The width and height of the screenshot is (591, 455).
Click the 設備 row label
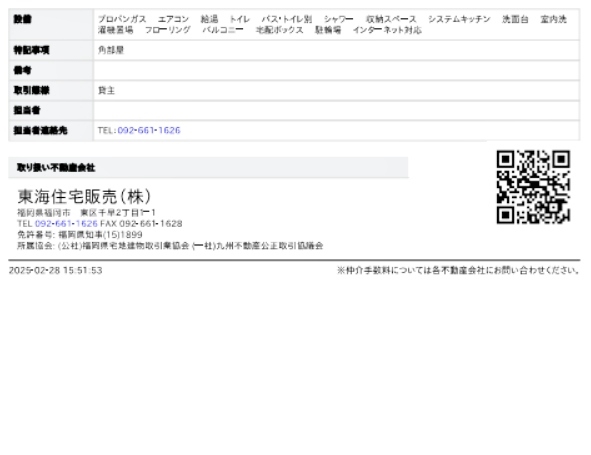(23, 19)
